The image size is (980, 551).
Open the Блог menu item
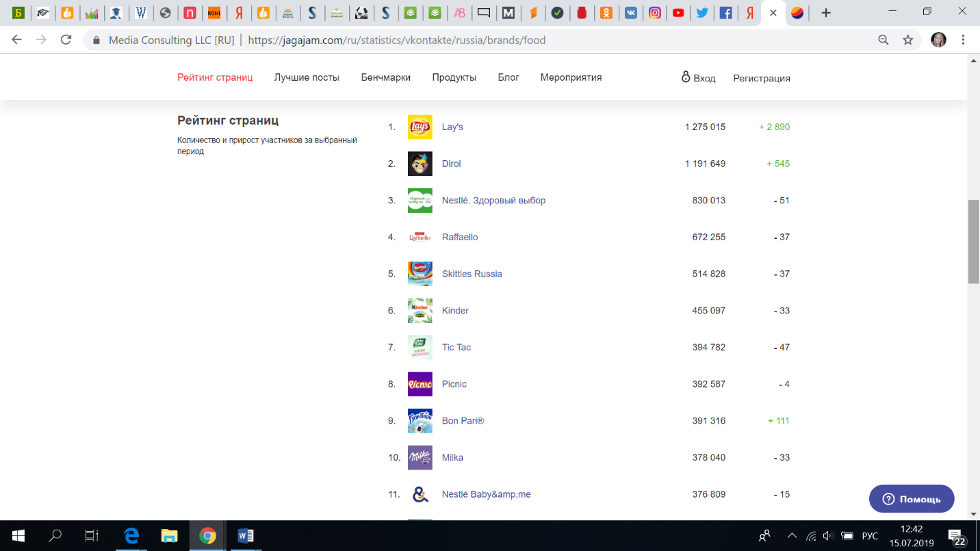point(508,77)
